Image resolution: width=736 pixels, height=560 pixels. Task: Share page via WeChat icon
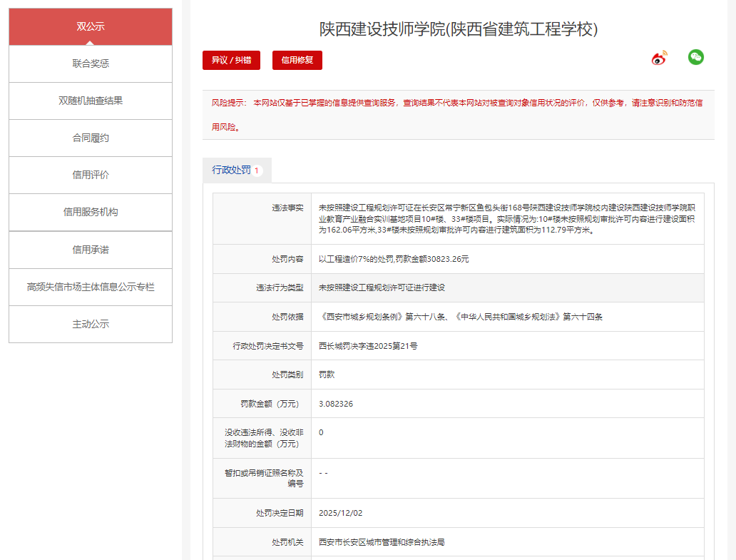695,58
